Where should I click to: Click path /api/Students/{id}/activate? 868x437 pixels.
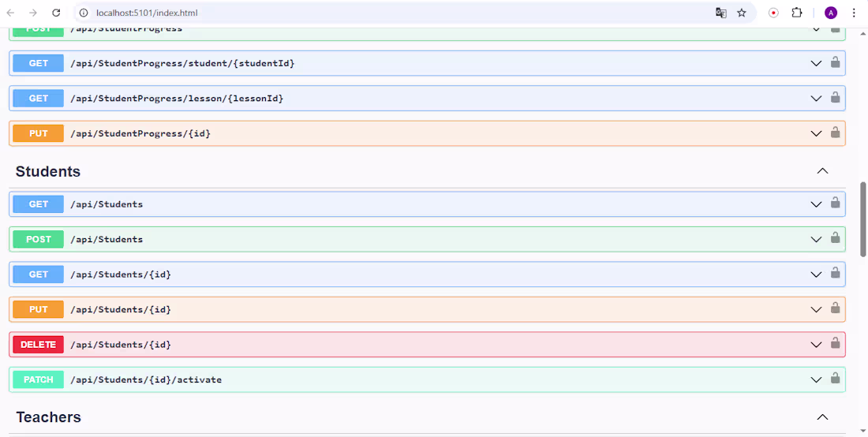146,380
